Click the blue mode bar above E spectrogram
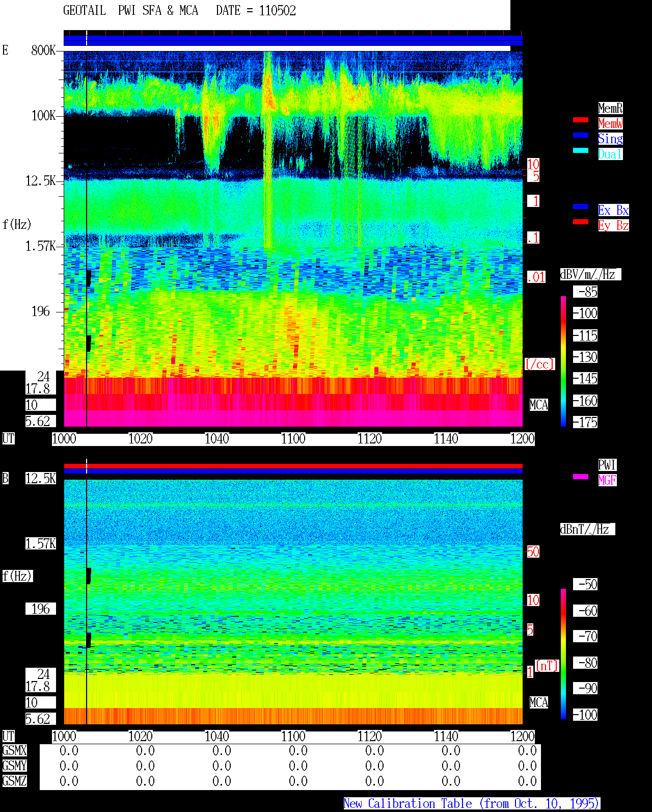The width and height of the screenshot is (652, 812). pyautogui.click(x=293, y=40)
